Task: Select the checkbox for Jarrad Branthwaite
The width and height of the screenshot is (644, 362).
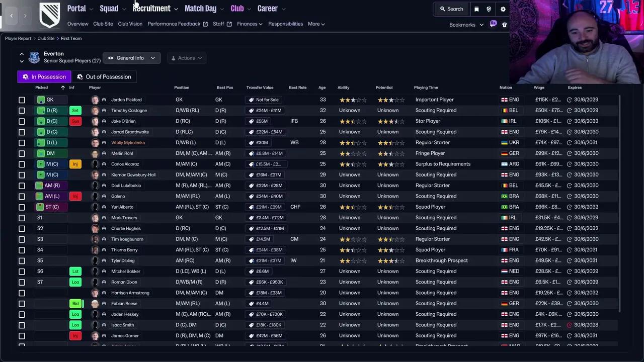Action: pos(22,132)
